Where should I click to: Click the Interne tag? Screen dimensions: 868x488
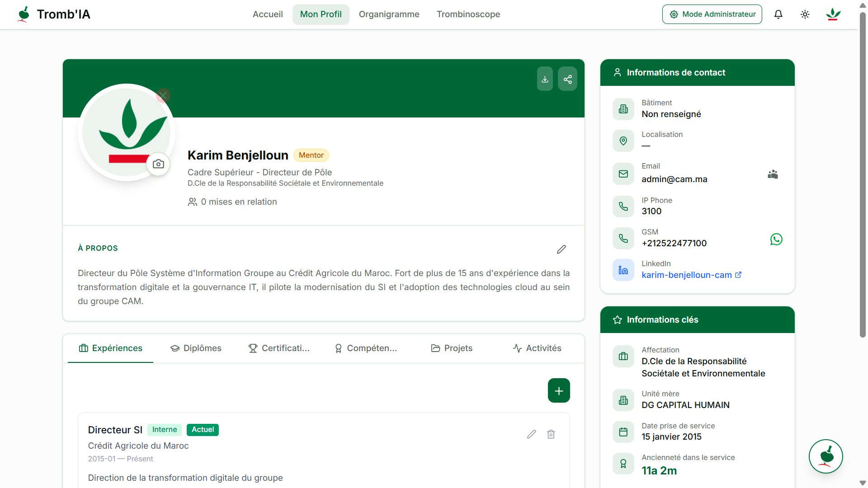pyautogui.click(x=165, y=430)
